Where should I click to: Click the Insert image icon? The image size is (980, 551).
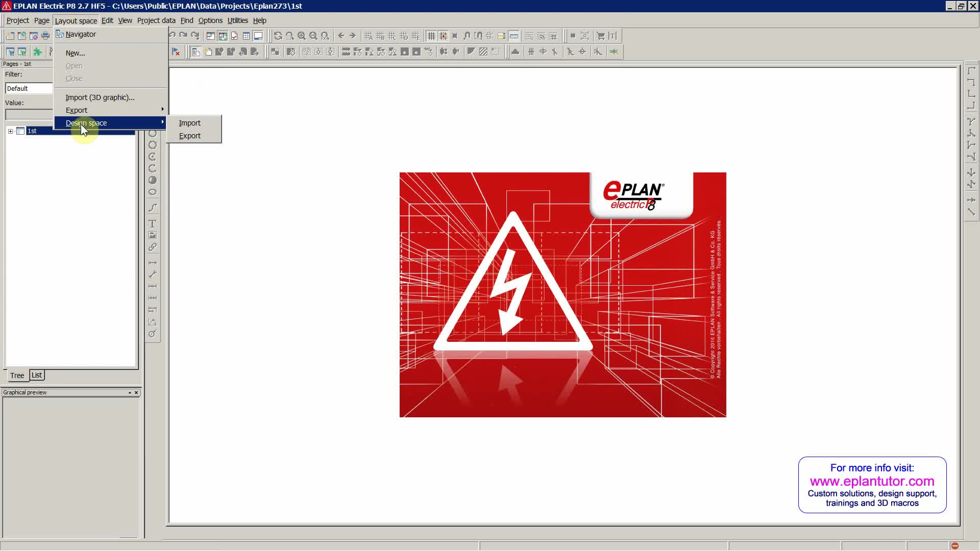coord(152,236)
